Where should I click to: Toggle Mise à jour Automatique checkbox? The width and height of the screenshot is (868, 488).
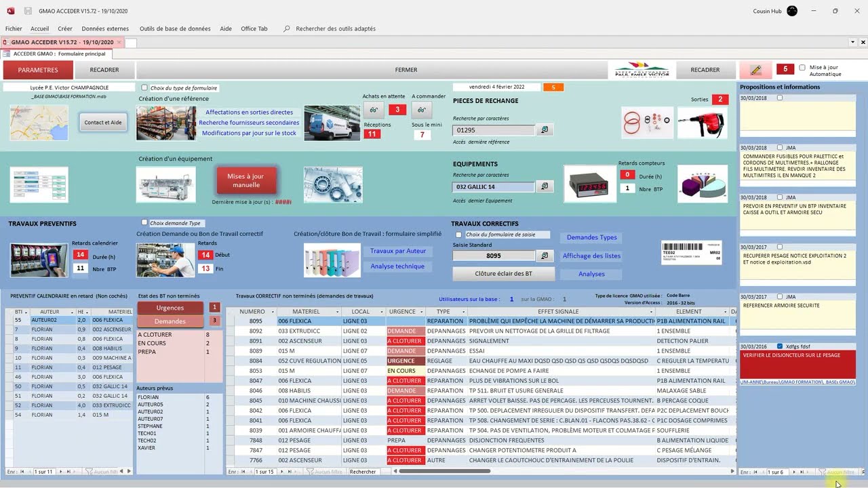coord(802,68)
